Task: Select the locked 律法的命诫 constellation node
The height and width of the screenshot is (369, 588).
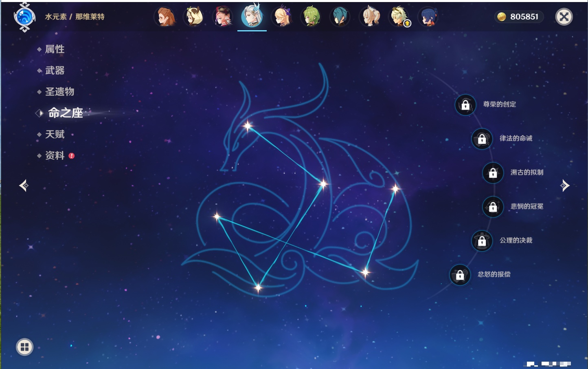Action: 482,139
